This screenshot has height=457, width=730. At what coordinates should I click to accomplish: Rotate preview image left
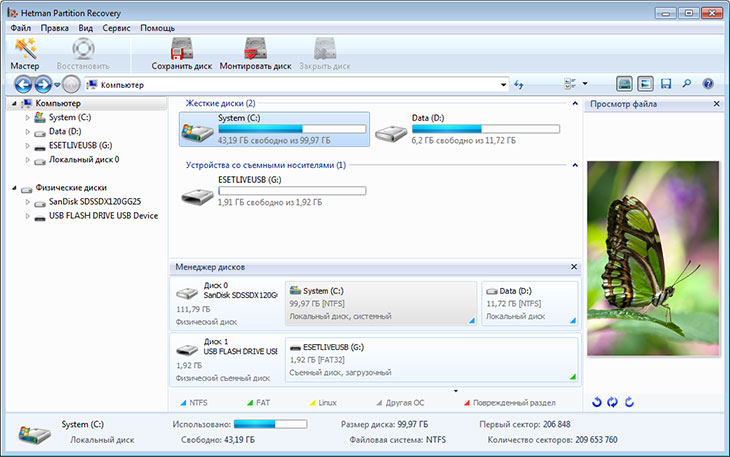pos(597,402)
